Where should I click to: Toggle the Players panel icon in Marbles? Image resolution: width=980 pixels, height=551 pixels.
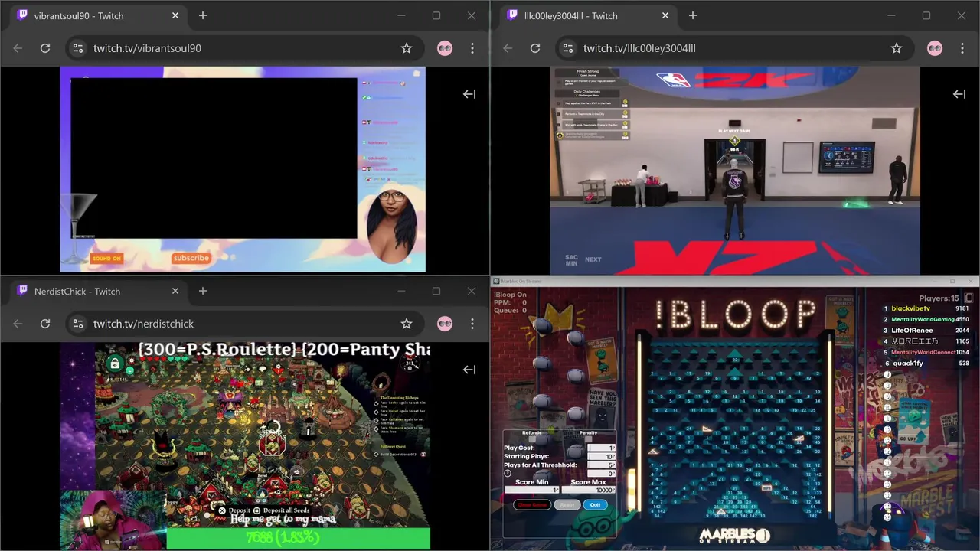969,298
